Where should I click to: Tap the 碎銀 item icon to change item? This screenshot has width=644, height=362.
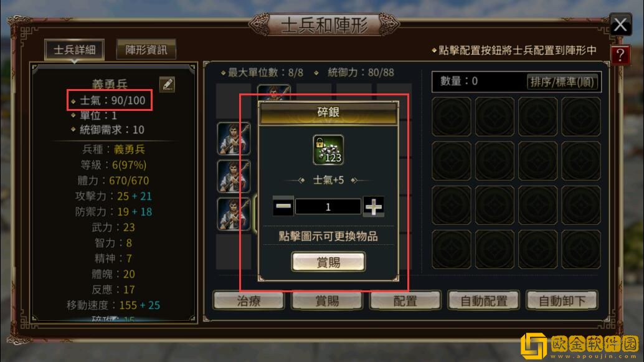[x=328, y=150]
